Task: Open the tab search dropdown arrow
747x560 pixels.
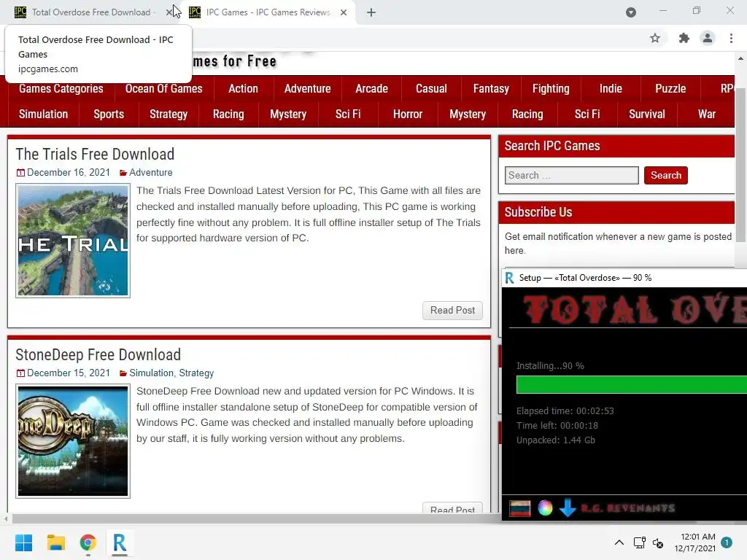Action: pos(631,12)
